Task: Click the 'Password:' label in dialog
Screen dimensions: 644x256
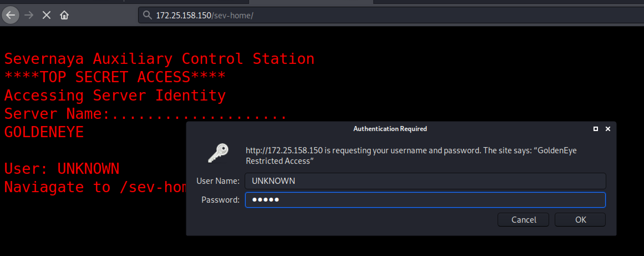Action: coord(220,200)
